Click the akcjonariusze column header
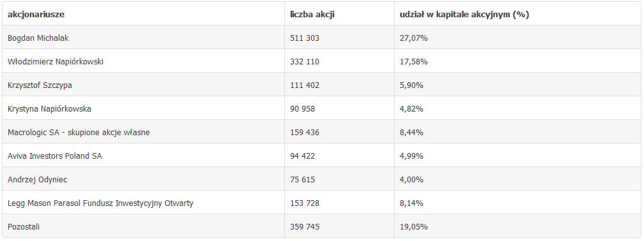Viewport: 644px width, 241px height. (x=36, y=15)
